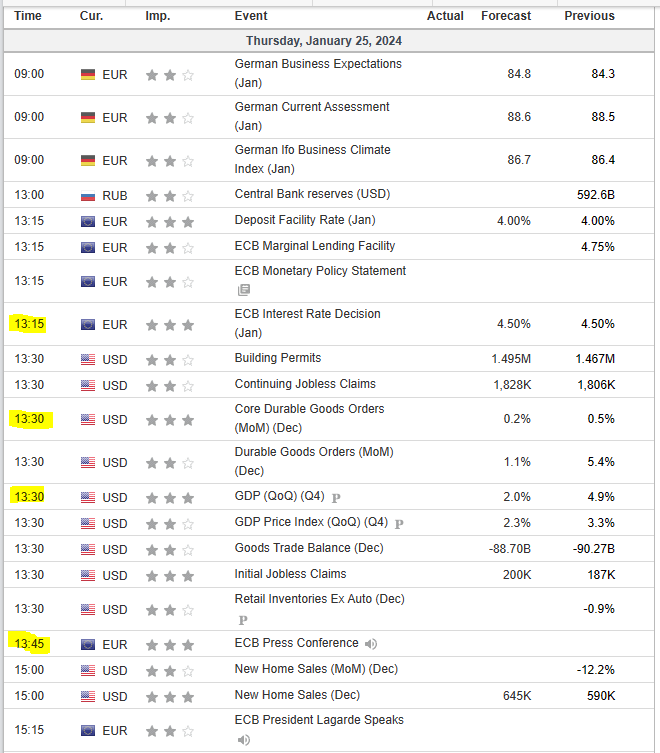Click the speaker icon beside ECB Press Conference
660x753 pixels.
372,644
